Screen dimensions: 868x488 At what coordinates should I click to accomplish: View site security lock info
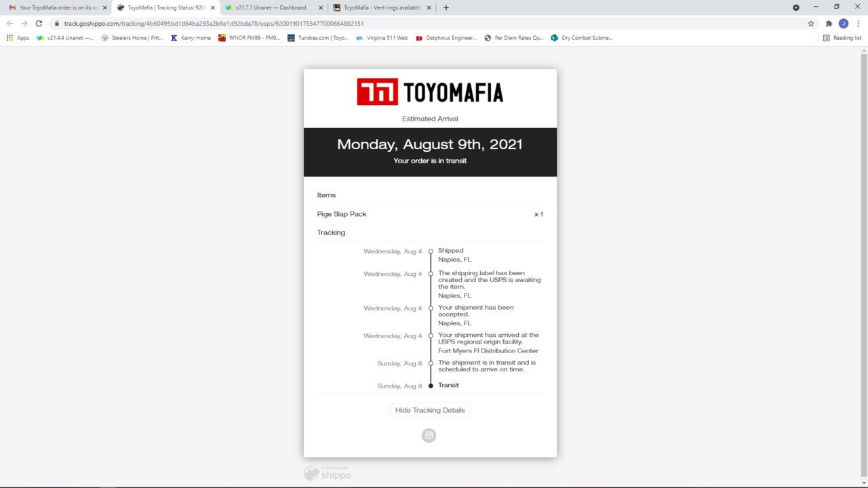(x=58, y=23)
